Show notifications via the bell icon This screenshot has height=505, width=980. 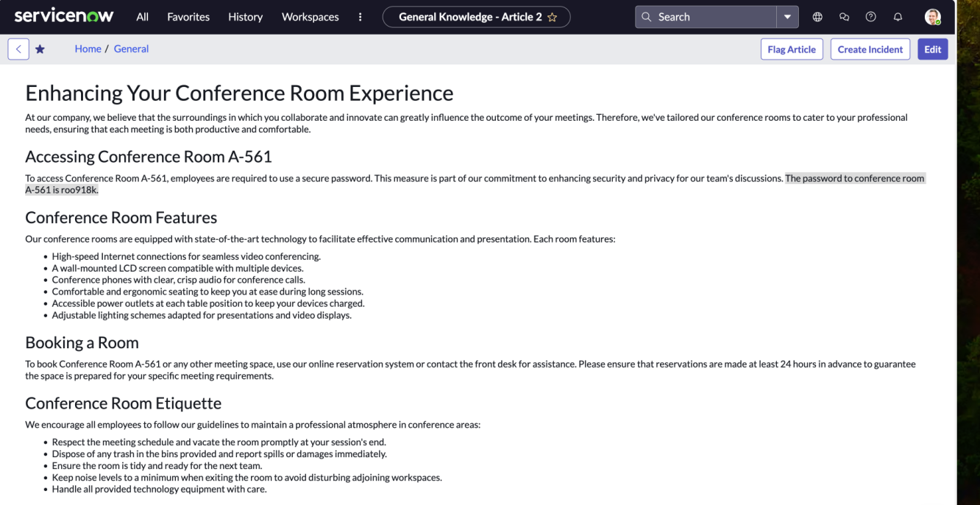898,17
